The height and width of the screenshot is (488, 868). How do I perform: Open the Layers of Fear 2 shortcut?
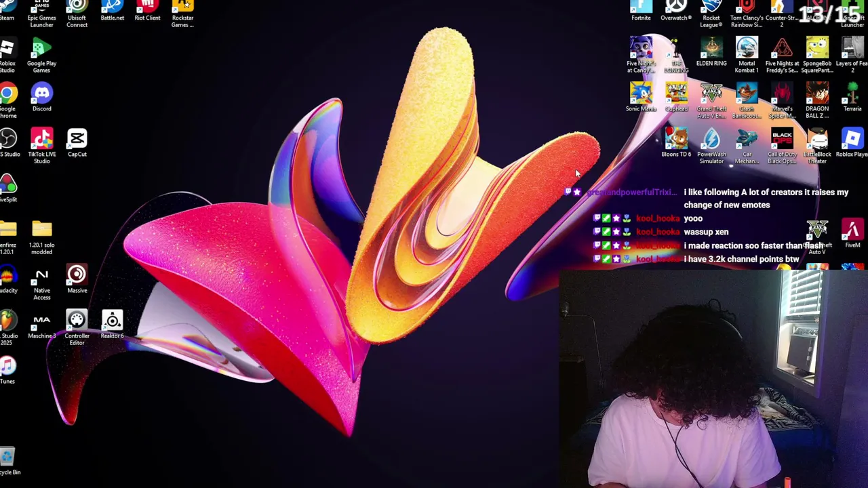[852, 56]
